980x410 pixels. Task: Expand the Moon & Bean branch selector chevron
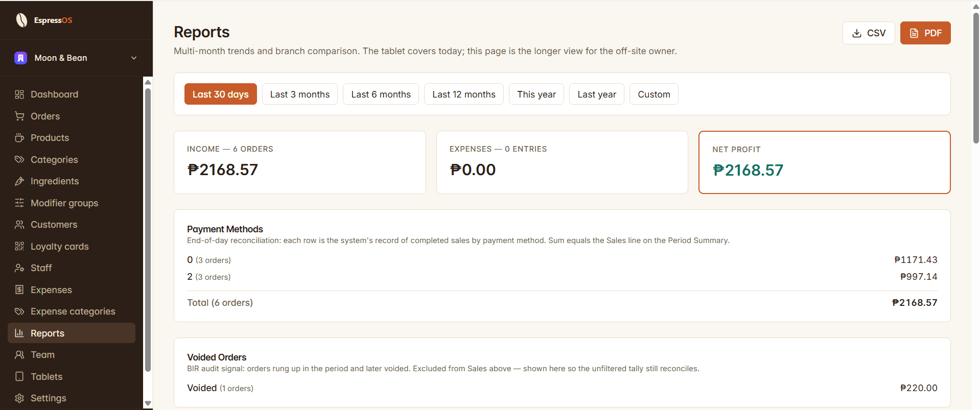click(x=134, y=58)
